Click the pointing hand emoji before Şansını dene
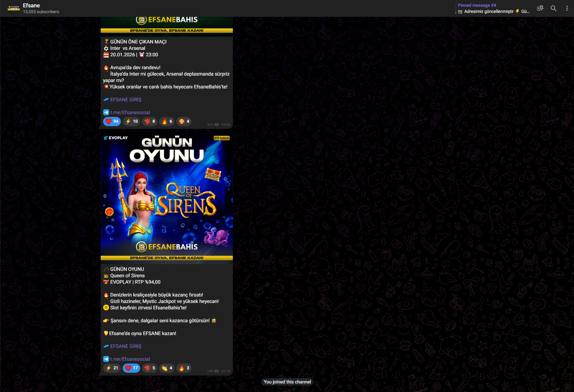Screen dimensions: 574x392 point(106,321)
